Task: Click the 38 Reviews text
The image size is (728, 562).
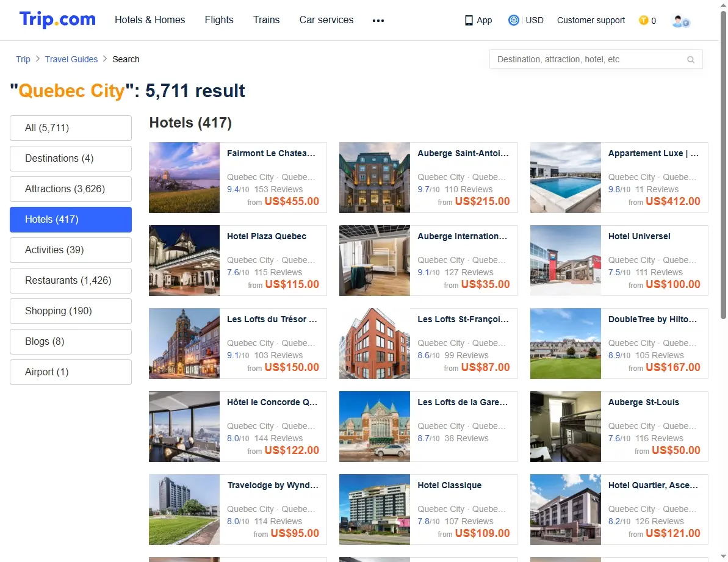Action: tap(466, 439)
